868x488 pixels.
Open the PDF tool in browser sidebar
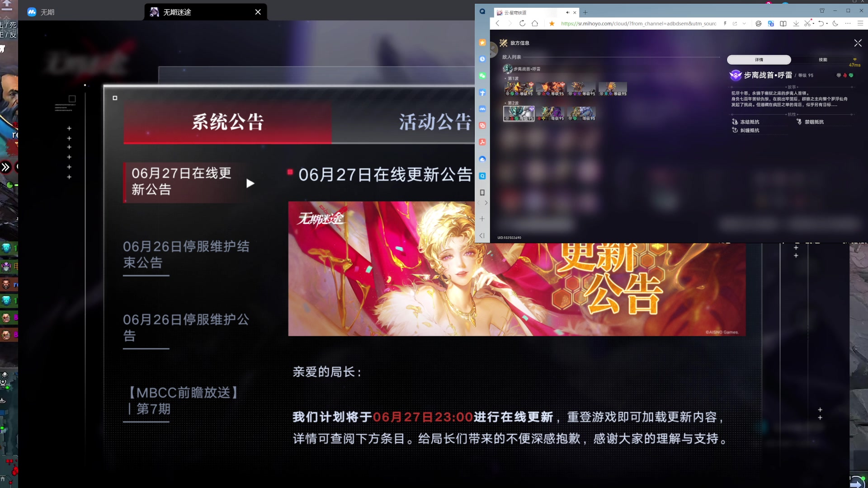(x=482, y=142)
